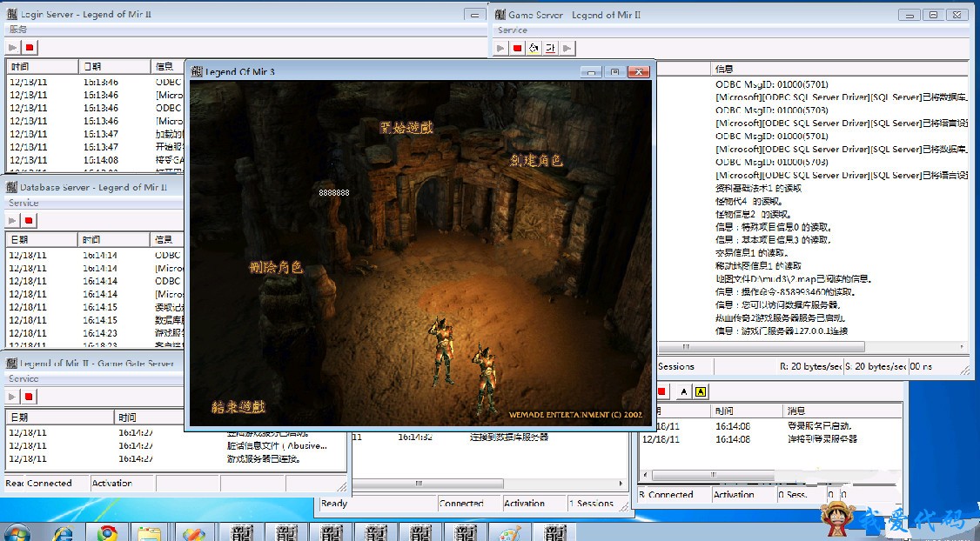
Task: Open the 服务 menu in Login Server
Action: (18, 30)
